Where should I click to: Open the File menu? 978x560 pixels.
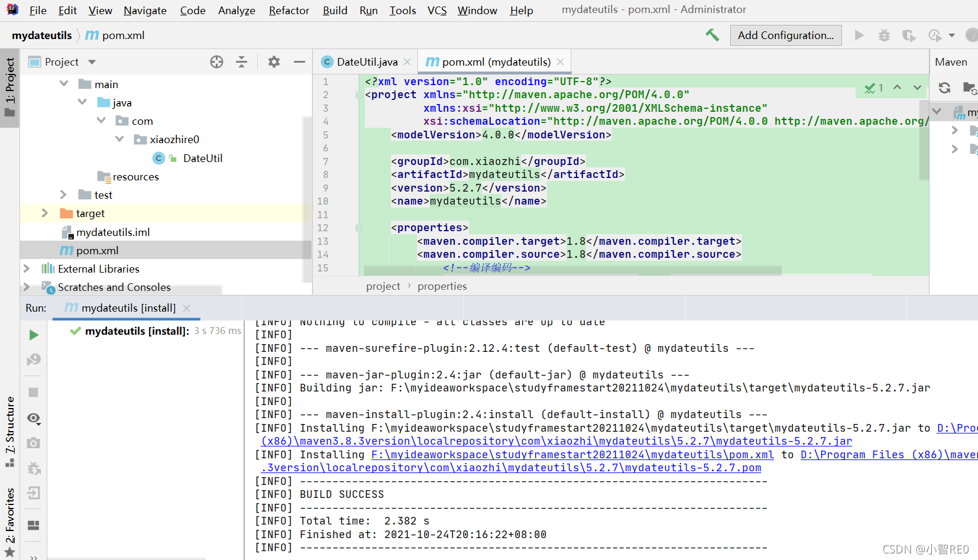click(x=38, y=11)
